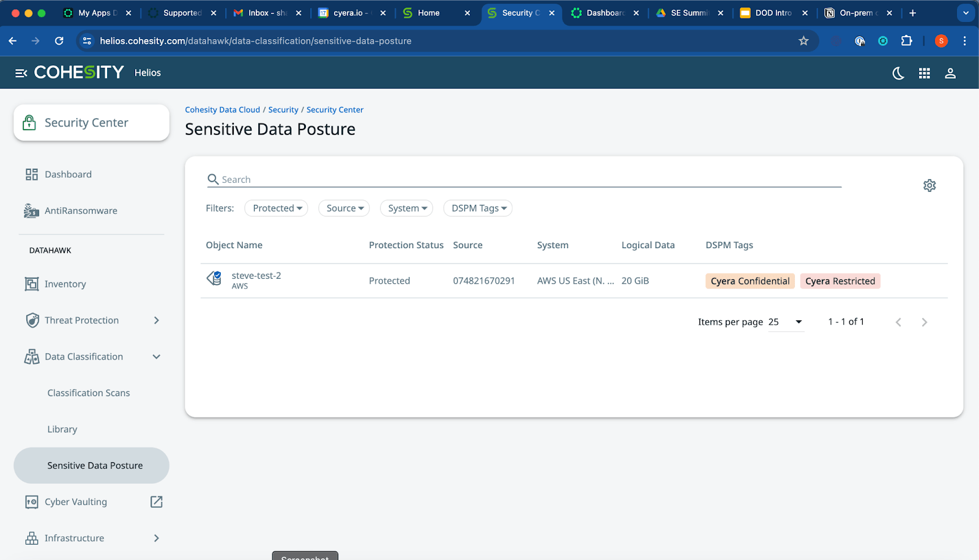Open the Protected filter dropdown

click(277, 208)
